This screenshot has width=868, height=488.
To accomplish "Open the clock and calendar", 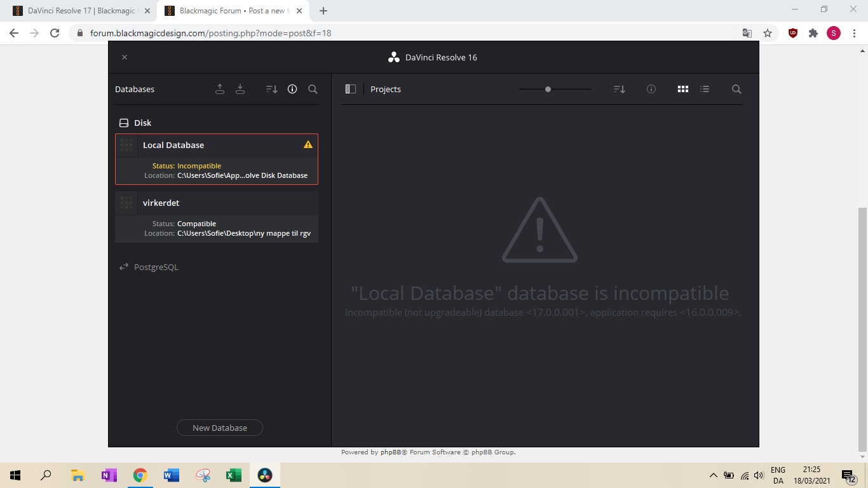I will click(812, 475).
